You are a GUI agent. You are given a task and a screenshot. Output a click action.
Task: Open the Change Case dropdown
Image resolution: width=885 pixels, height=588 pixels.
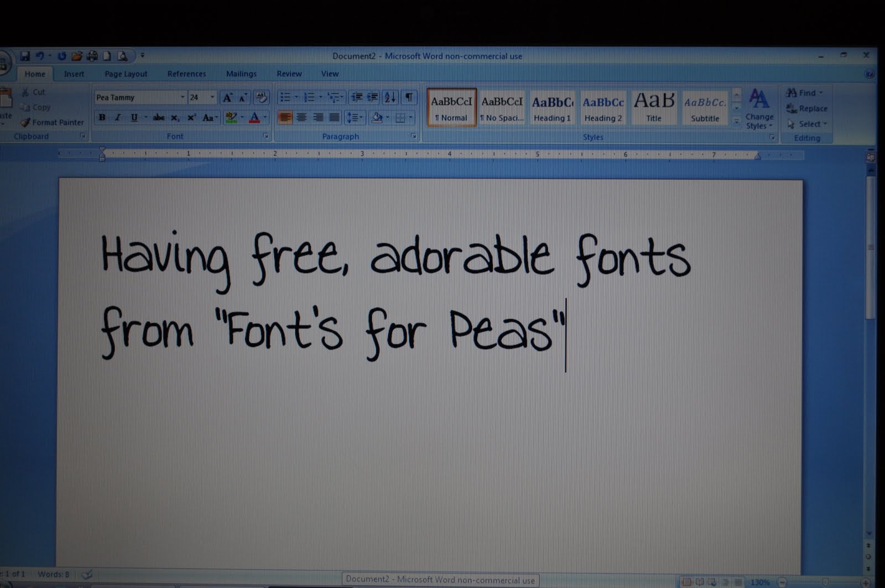[x=210, y=117]
